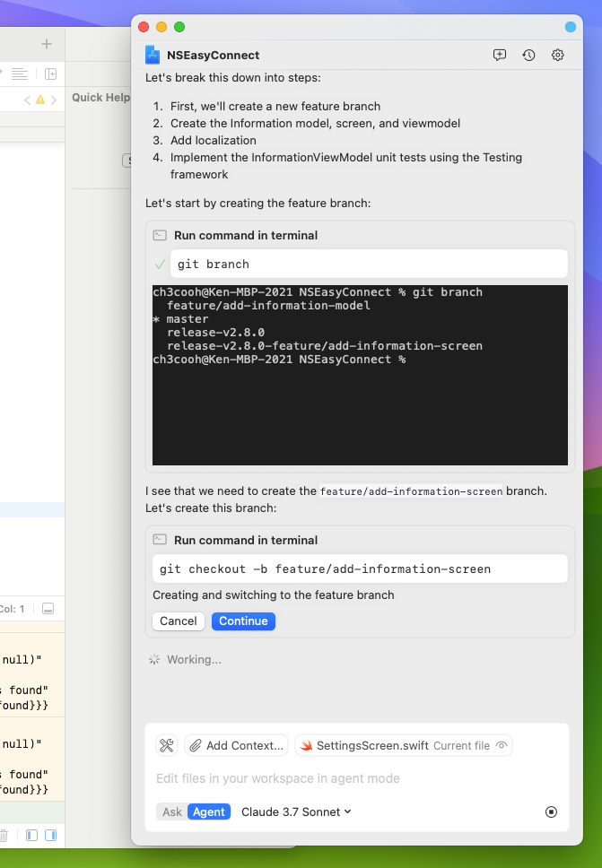Click the NSEasyConnect app icon
Viewport: 602px width, 868px height.
coord(153,55)
